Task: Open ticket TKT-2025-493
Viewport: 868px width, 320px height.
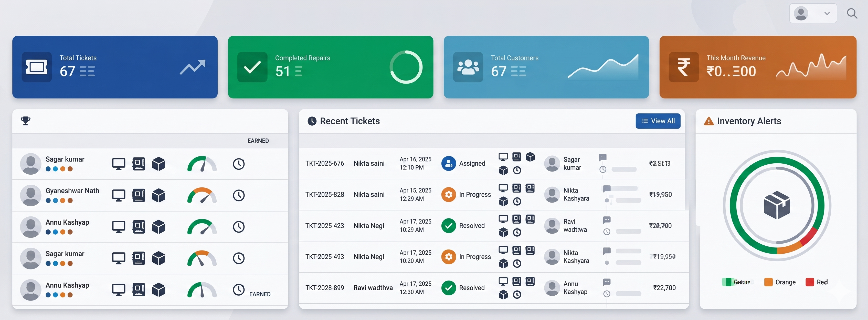Action: coord(324,257)
